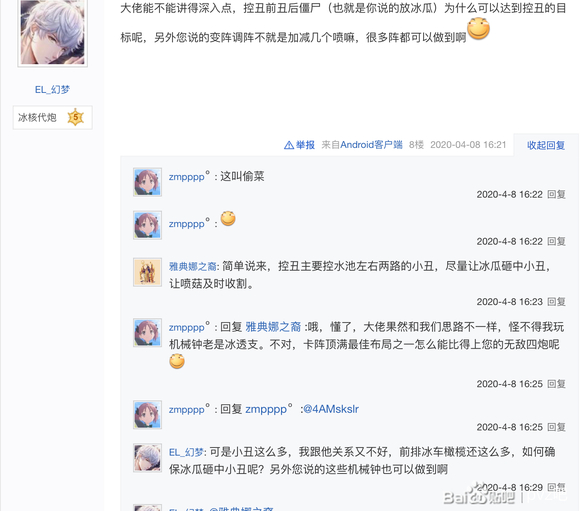Open 雅典娜之裔 commenter name link

[x=192, y=266]
